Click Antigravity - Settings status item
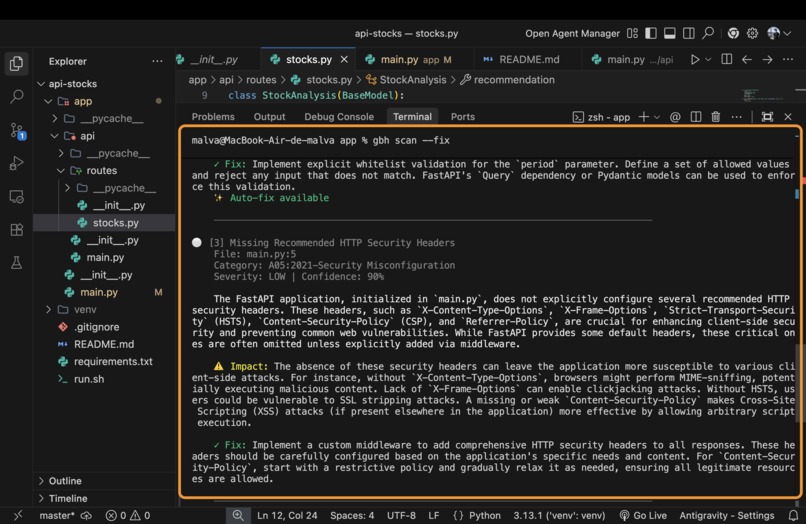The height and width of the screenshot is (524, 806). click(727, 515)
